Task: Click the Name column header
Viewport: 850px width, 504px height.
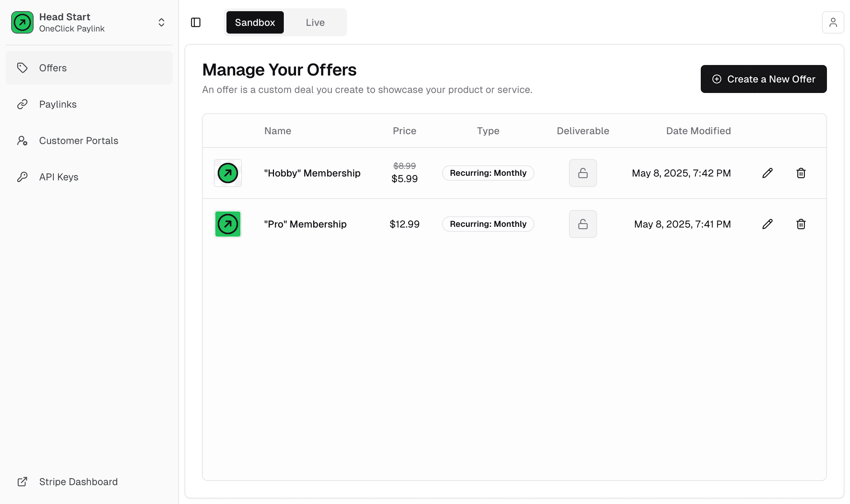Action: click(278, 131)
